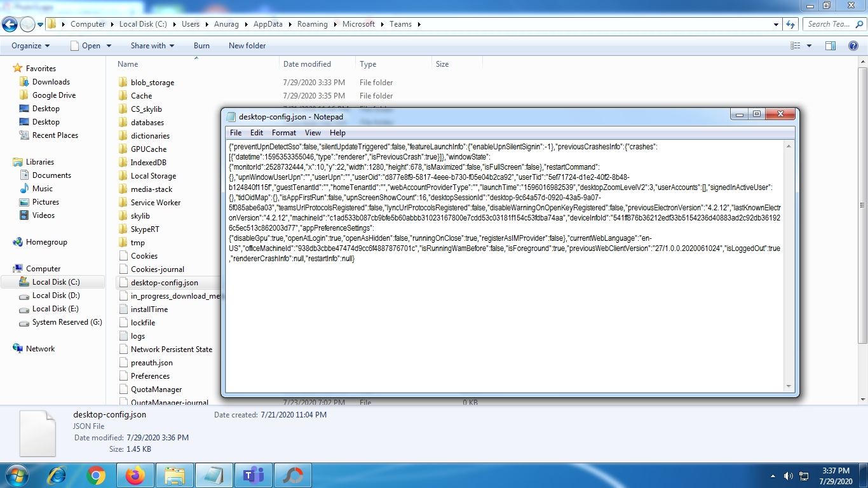Select the databases folder
This screenshot has height=488, width=868.
[x=147, y=123]
